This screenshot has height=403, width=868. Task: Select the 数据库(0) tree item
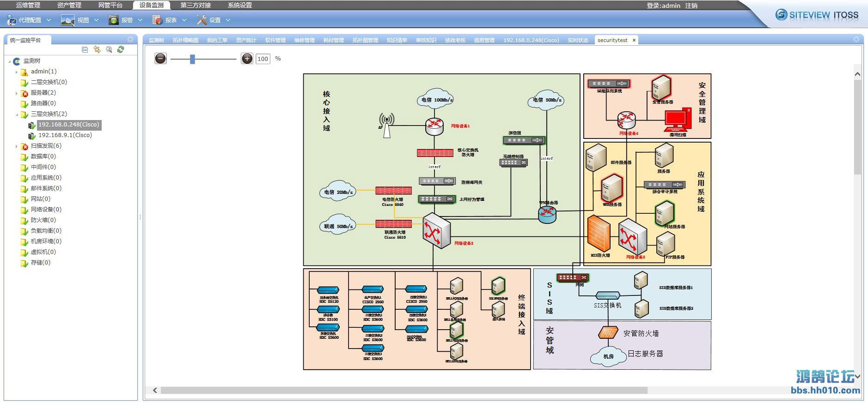click(43, 156)
